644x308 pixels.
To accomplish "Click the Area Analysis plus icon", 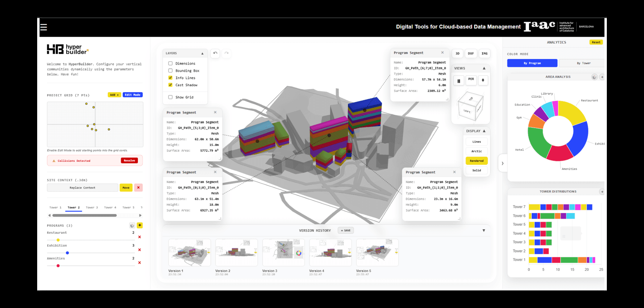I will click(x=602, y=77).
